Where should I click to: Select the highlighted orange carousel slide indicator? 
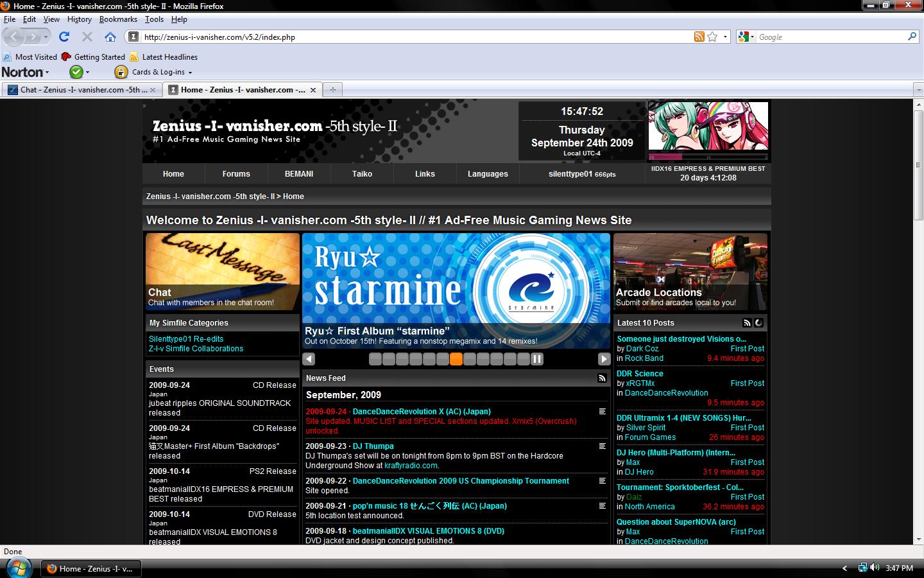(x=456, y=359)
